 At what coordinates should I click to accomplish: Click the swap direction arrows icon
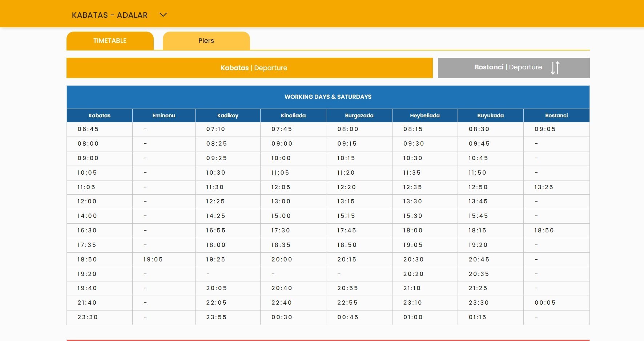point(555,68)
